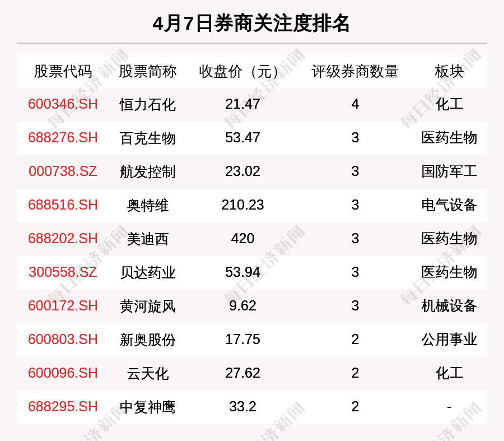
Task: Click broker count 3 for 奥特维
Action: [355, 205]
